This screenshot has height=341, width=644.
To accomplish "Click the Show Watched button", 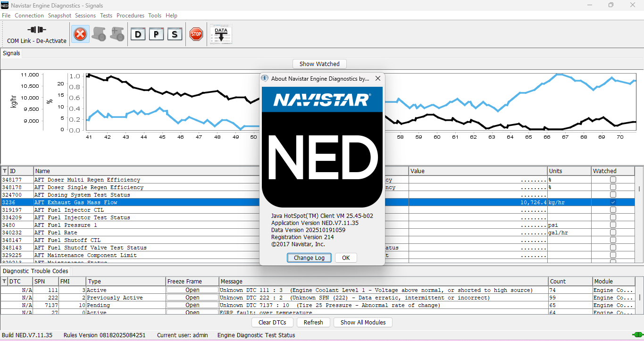I will click(x=319, y=64).
